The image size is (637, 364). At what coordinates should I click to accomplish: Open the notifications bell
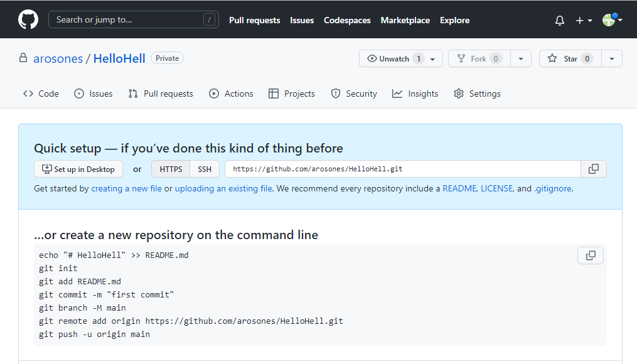coord(559,20)
